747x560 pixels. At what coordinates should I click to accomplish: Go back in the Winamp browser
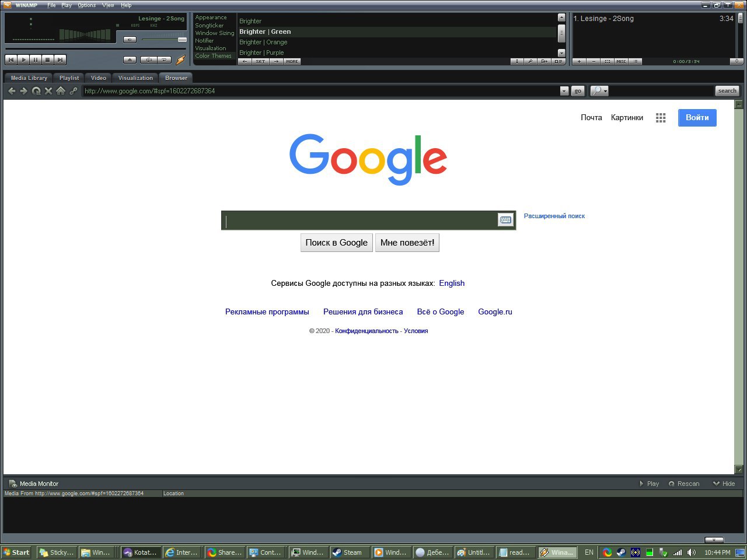(x=12, y=90)
